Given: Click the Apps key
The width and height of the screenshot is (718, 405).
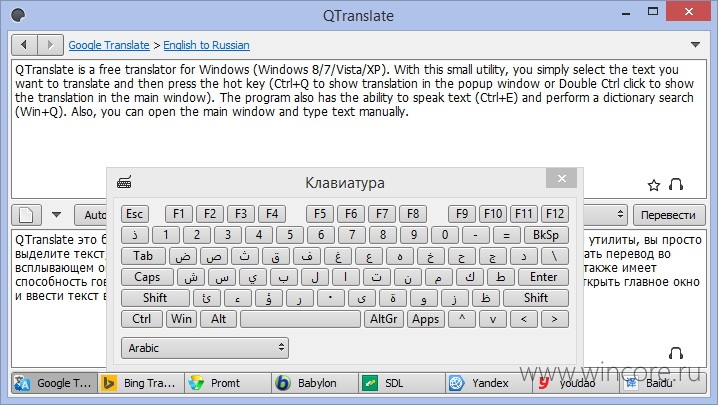Looking at the screenshot, I should (425, 319).
